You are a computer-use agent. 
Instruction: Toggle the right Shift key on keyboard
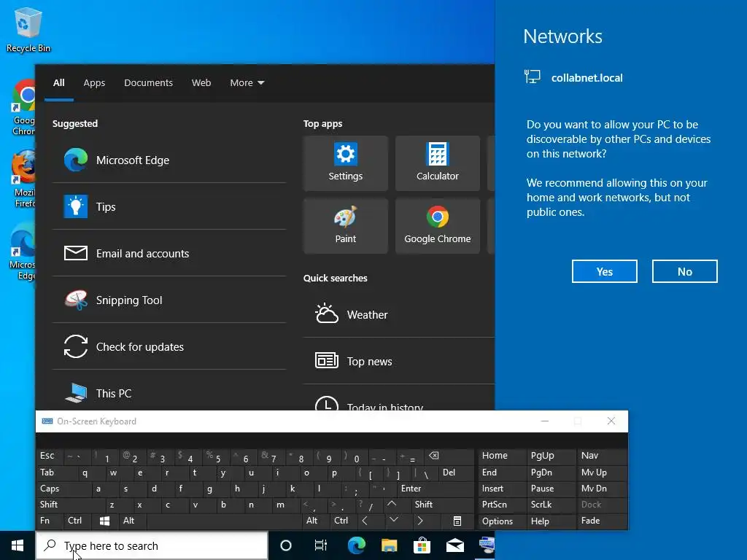pyautogui.click(x=442, y=505)
